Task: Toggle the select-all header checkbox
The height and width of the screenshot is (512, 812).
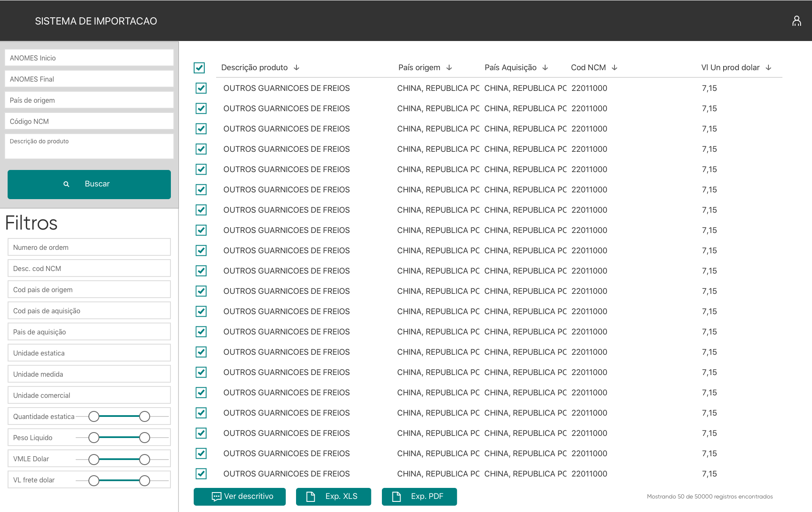Action: 199,68
